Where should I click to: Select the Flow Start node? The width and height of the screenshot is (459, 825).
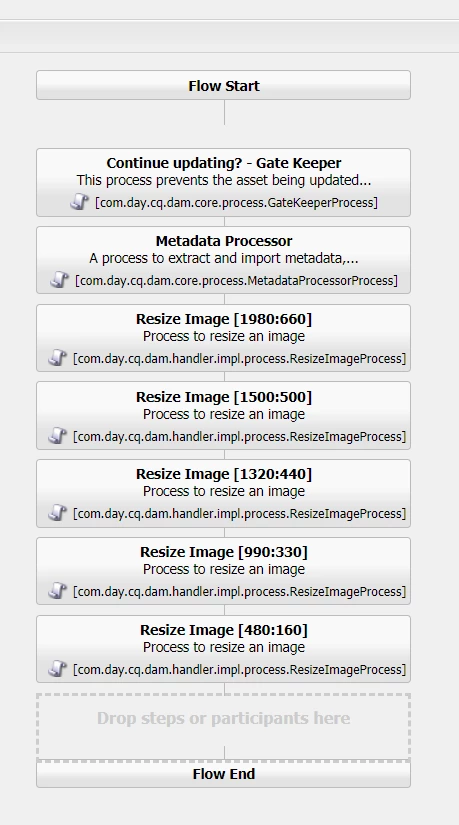(223, 85)
